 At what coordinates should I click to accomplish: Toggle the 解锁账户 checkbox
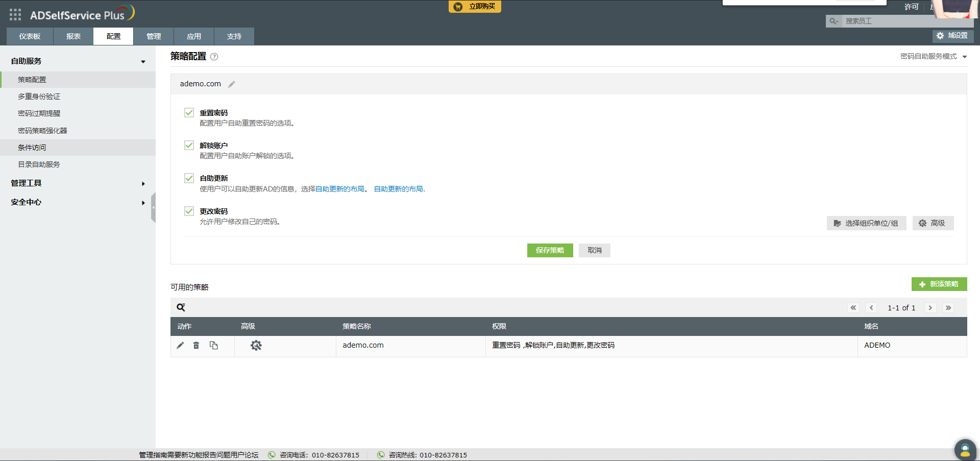pos(189,145)
